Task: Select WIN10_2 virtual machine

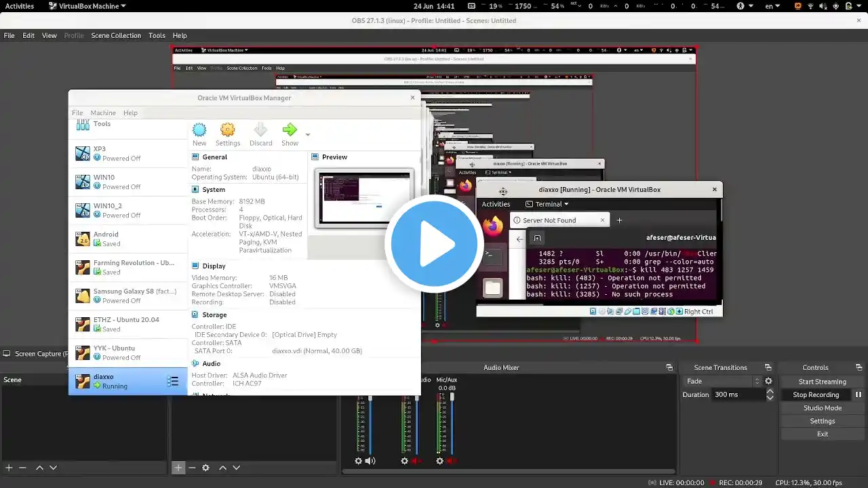Action: coord(127,210)
